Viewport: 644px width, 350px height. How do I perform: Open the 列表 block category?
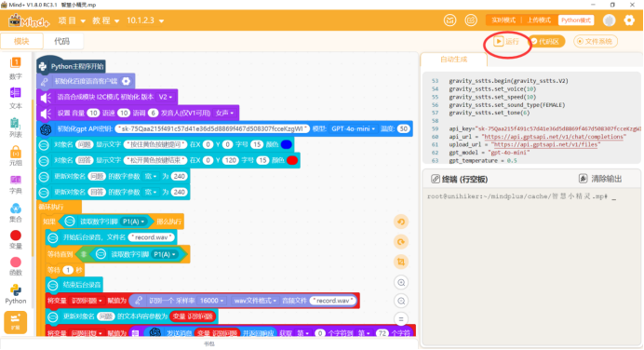(15, 128)
